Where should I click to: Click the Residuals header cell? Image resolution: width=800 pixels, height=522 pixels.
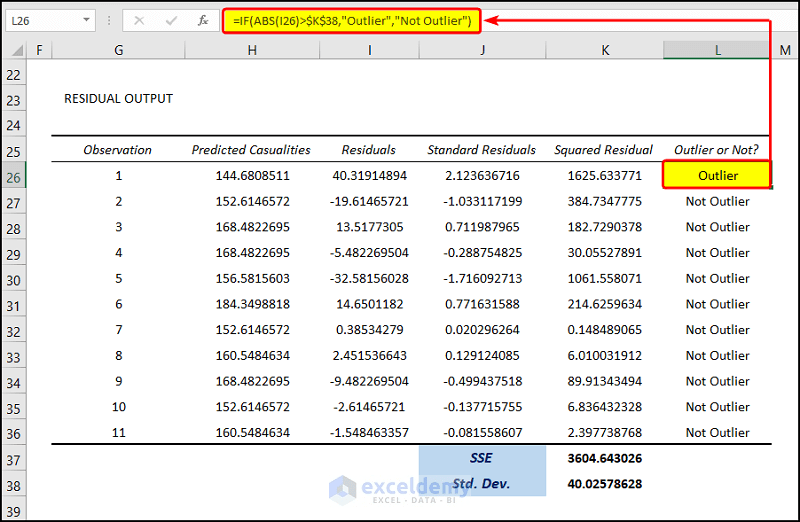[x=368, y=150]
